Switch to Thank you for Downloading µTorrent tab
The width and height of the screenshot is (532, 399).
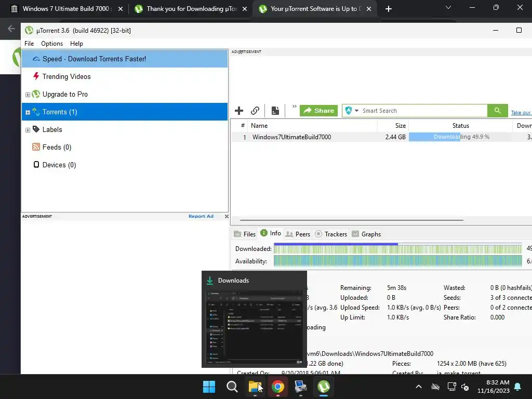coord(191,9)
